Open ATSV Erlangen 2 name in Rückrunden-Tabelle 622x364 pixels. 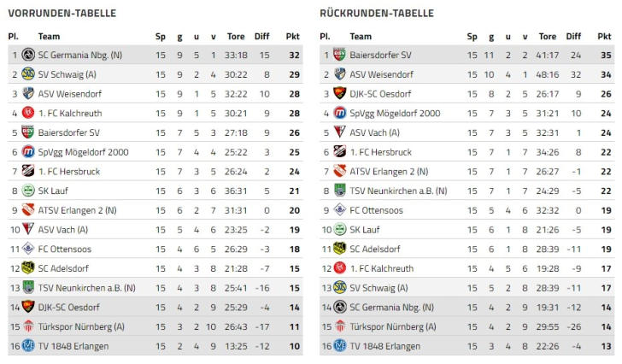click(389, 171)
